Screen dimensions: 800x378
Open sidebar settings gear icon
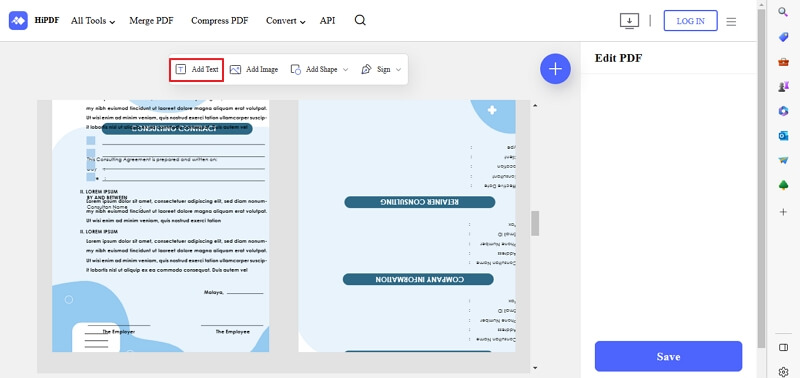coord(783,372)
